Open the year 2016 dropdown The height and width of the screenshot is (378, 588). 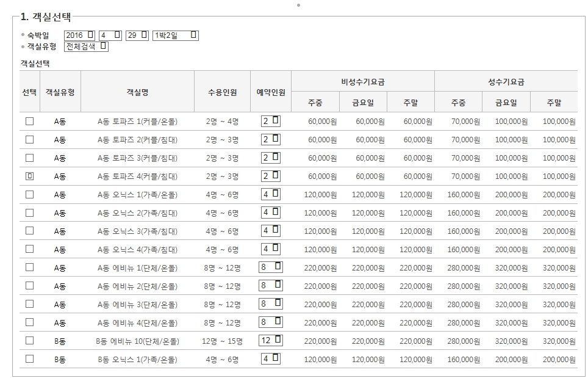[79, 35]
